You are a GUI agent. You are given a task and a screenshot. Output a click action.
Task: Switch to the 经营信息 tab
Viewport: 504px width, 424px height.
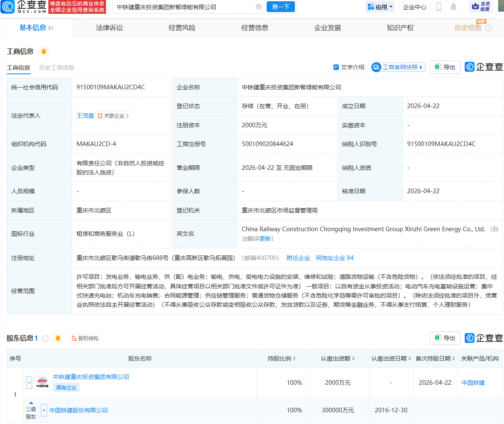coord(255,28)
